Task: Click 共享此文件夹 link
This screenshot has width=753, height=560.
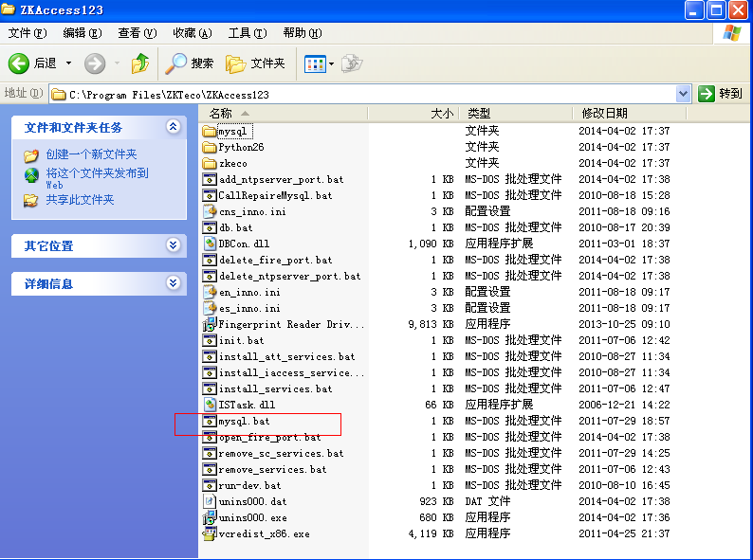Action: coord(80,200)
